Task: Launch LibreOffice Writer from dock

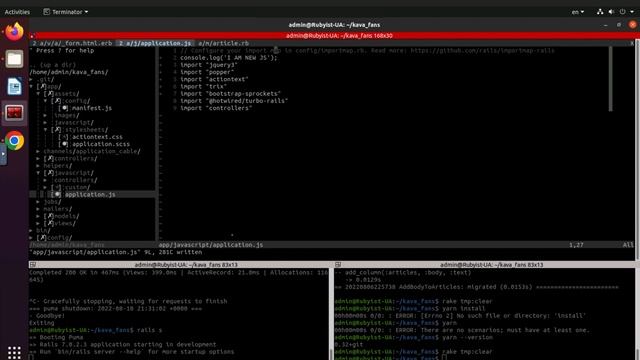Action: [x=14, y=86]
